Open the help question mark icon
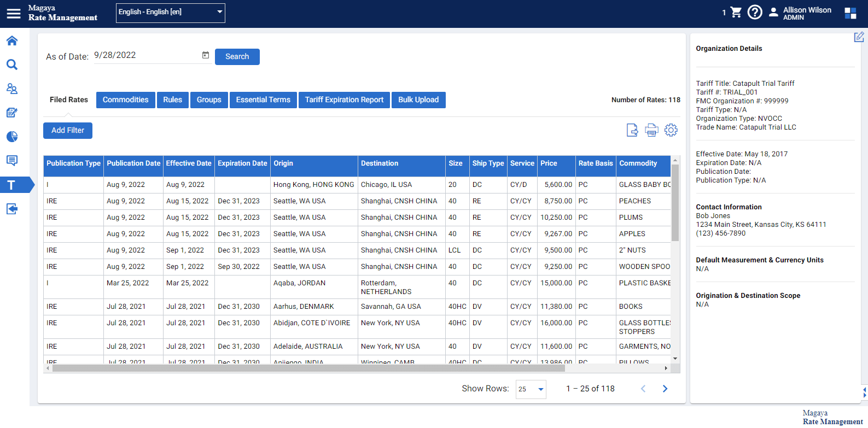This screenshot has height=428, width=868. pos(755,12)
